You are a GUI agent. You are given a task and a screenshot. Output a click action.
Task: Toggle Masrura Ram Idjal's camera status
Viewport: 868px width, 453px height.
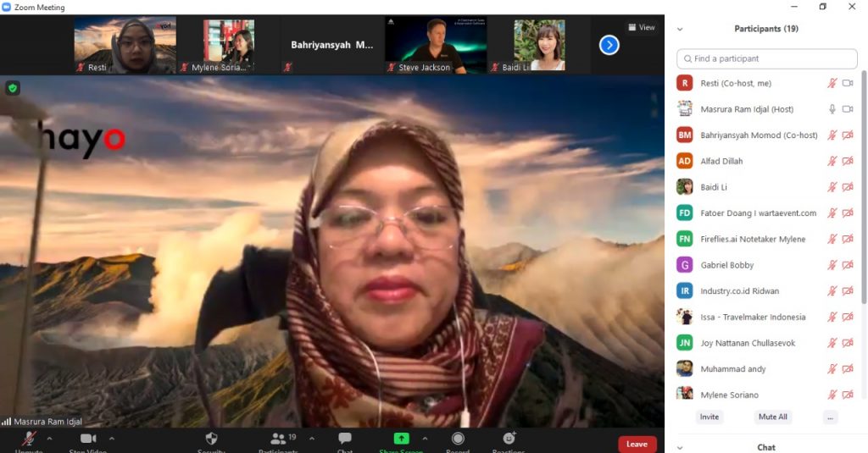point(848,109)
